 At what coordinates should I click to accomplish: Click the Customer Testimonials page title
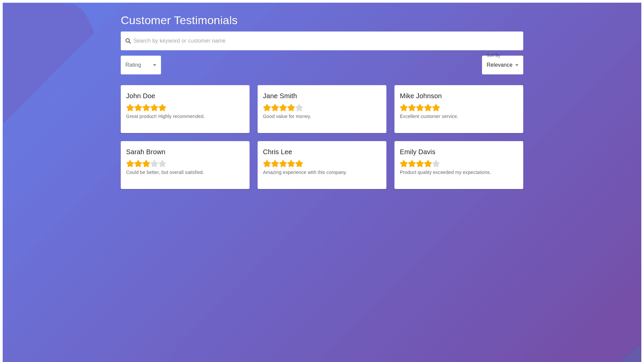pyautogui.click(x=179, y=20)
